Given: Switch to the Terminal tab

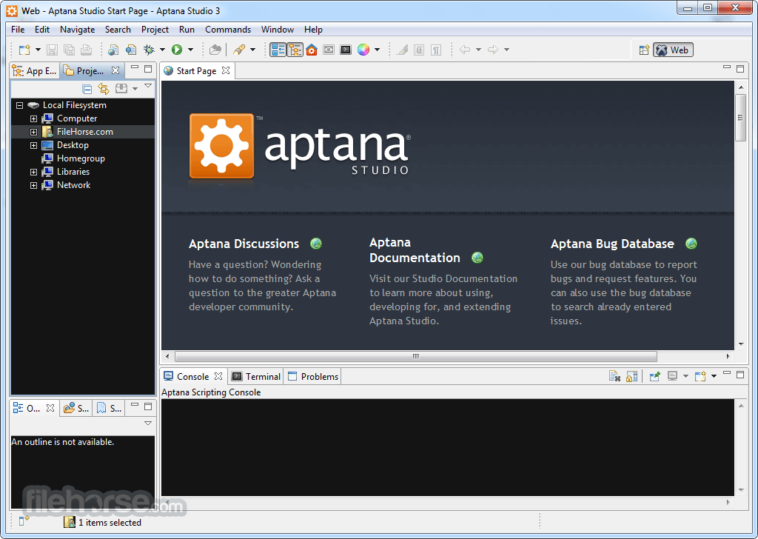Looking at the screenshot, I should pos(262,377).
